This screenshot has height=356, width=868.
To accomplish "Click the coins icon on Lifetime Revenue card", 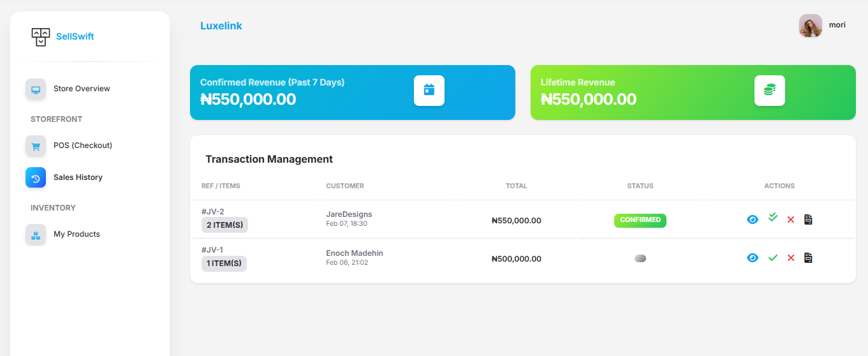I will 770,91.
